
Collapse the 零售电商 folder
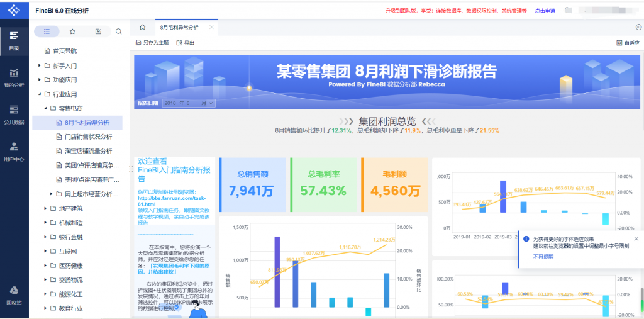(45, 108)
